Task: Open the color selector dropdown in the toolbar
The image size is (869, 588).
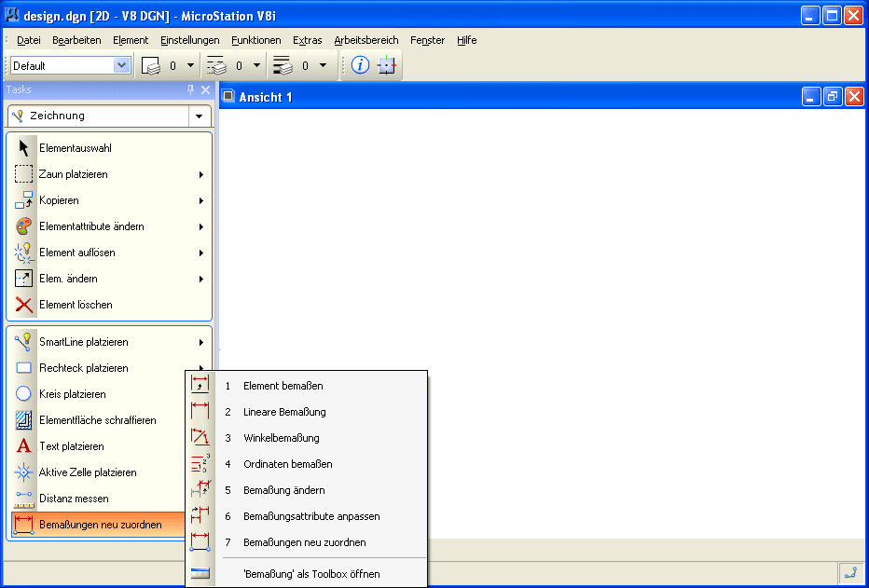Action: tap(190, 65)
